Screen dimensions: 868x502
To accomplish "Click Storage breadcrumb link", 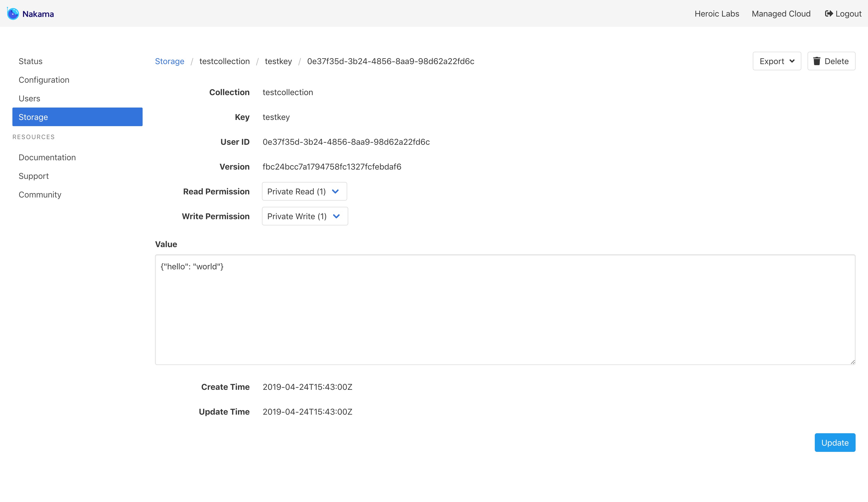I will [x=169, y=61].
